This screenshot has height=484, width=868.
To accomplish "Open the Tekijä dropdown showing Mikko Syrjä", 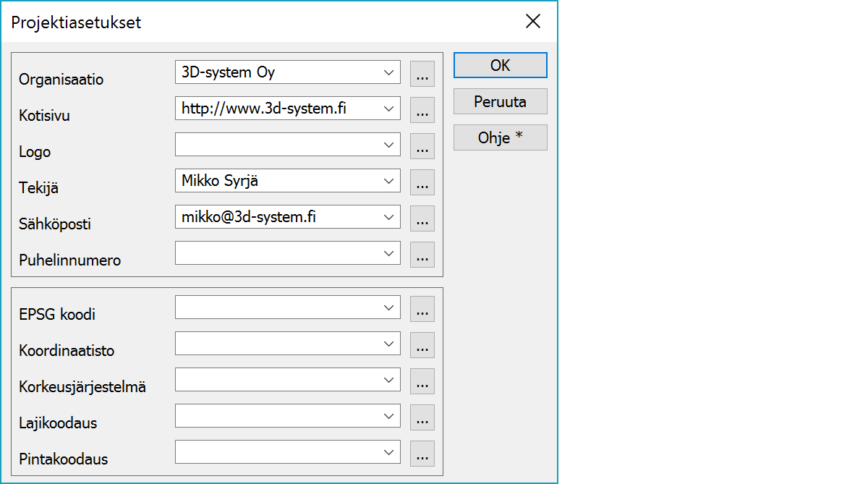I will click(x=389, y=181).
